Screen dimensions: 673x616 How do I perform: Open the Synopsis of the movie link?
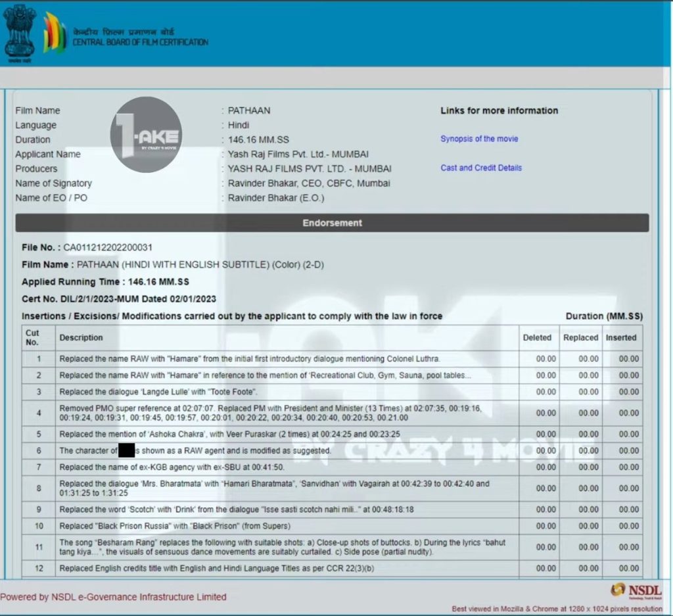coord(479,139)
